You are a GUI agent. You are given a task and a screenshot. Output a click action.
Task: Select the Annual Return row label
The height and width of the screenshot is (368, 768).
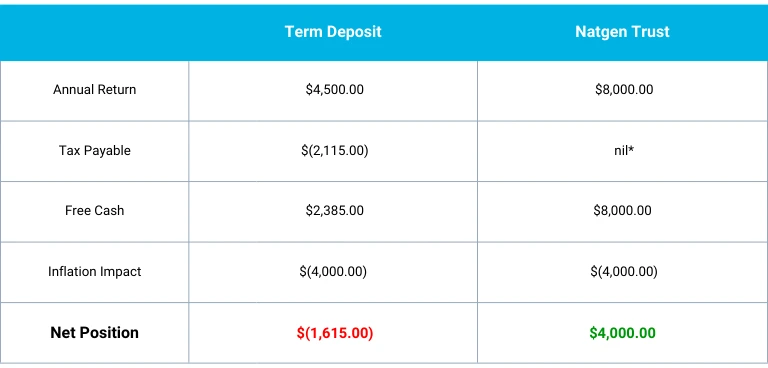click(95, 90)
